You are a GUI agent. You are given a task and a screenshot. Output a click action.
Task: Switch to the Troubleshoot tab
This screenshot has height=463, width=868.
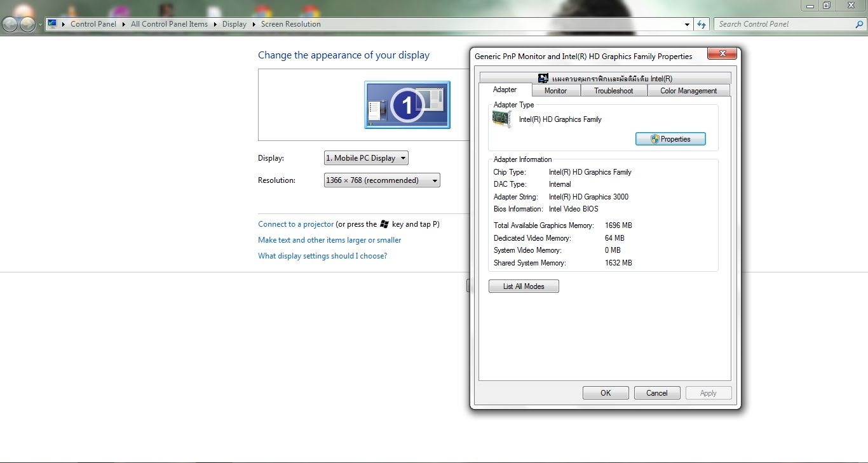(614, 91)
